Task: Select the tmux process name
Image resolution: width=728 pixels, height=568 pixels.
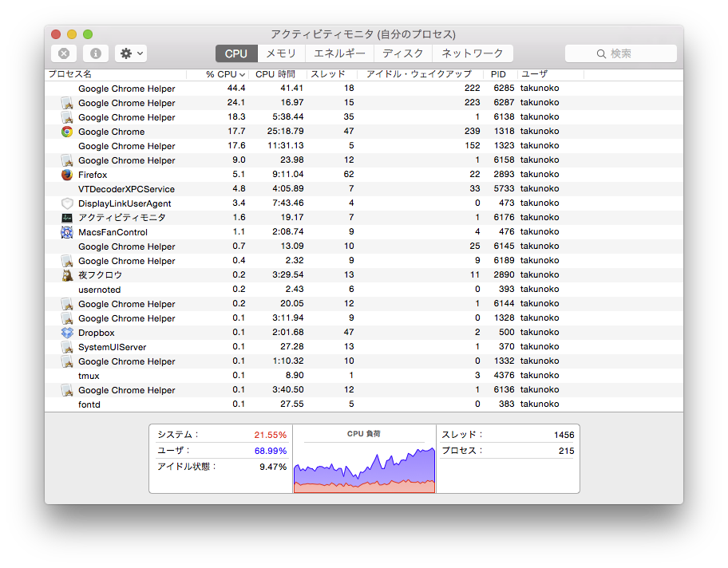Action: click(x=89, y=376)
